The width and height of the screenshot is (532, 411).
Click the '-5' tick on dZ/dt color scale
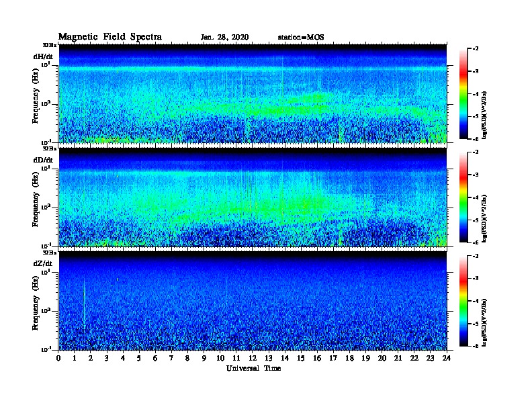coord(476,324)
